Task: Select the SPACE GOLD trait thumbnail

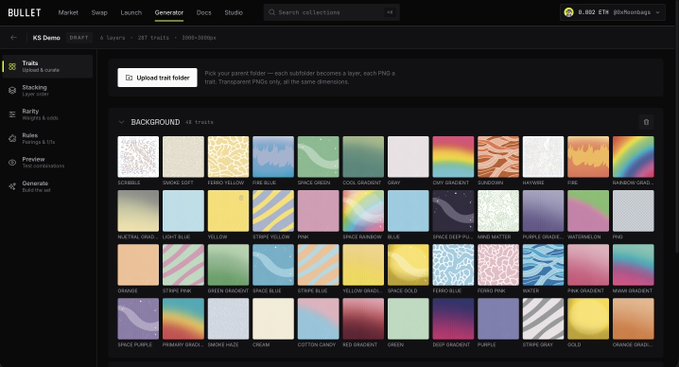Action: [408, 265]
